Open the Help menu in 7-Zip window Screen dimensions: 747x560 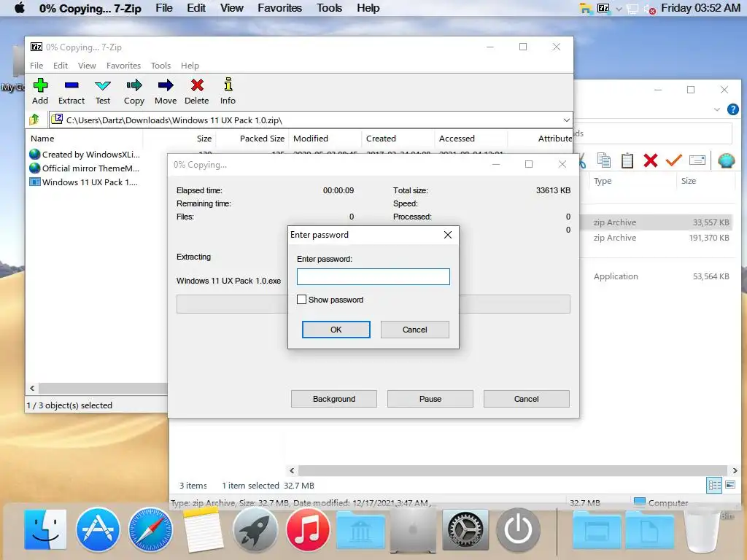190,66
